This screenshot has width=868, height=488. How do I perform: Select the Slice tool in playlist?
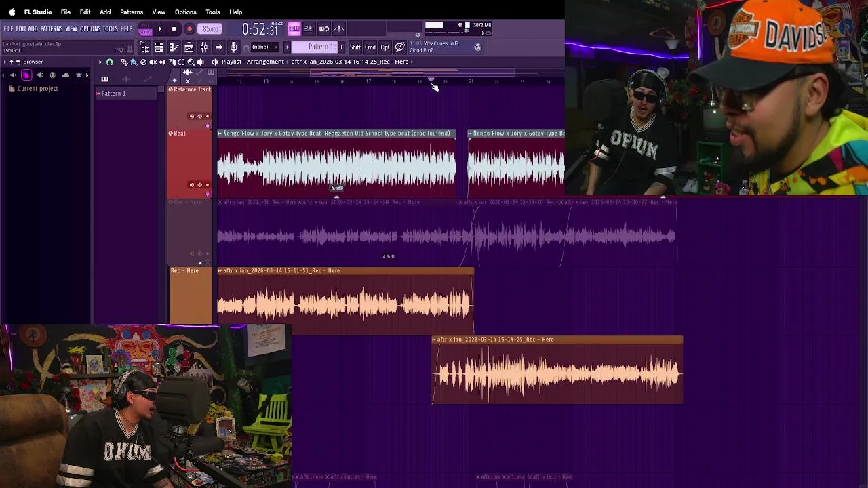click(x=172, y=62)
